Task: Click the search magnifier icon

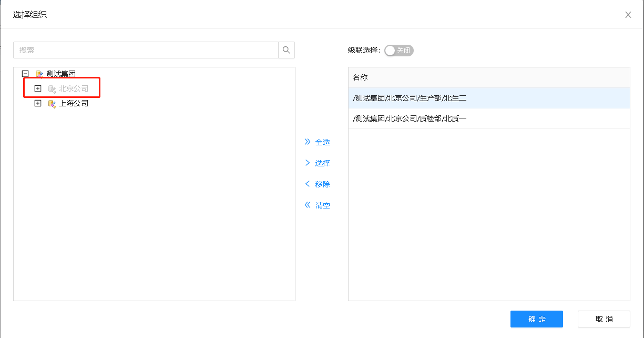Action: pyautogui.click(x=286, y=50)
